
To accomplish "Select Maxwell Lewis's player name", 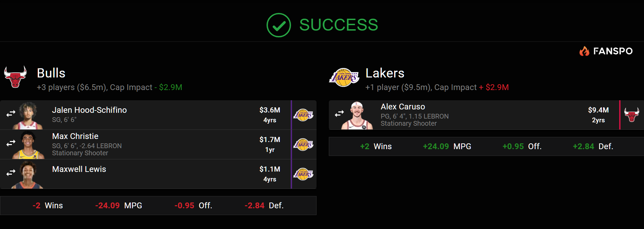I will tap(79, 169).
